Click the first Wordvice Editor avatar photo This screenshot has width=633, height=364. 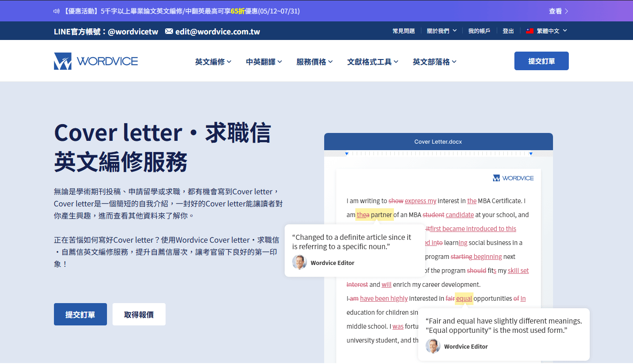(300, 262)
